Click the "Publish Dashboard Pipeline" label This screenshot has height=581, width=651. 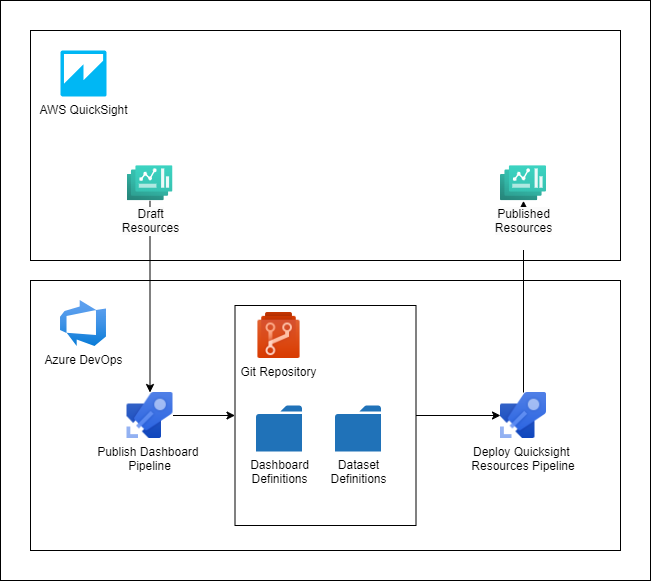coord(148,458)
